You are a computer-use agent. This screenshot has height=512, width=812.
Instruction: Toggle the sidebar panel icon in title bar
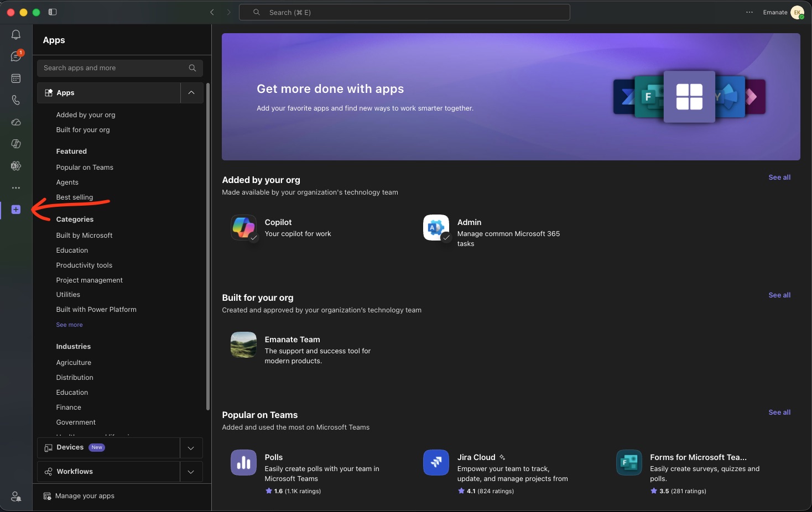53,12
